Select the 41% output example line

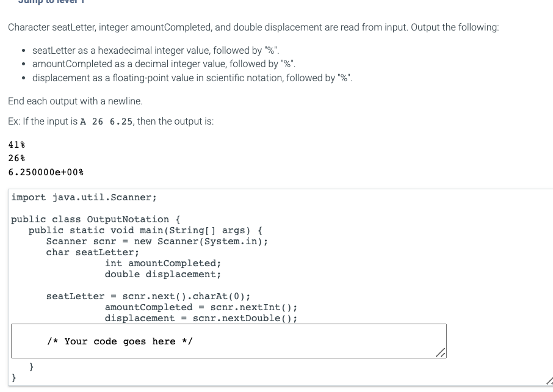click(15, 145)
